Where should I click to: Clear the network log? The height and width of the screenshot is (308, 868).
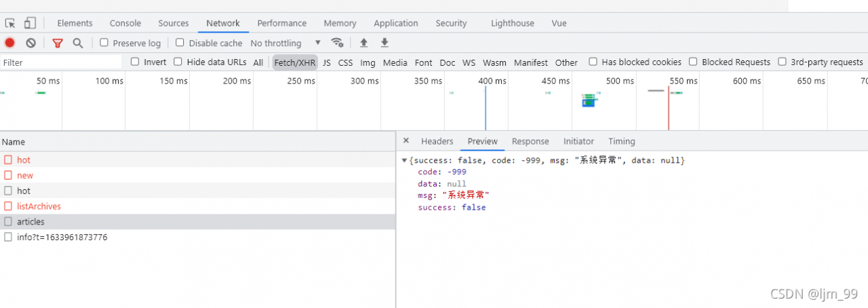pos(31,43)
